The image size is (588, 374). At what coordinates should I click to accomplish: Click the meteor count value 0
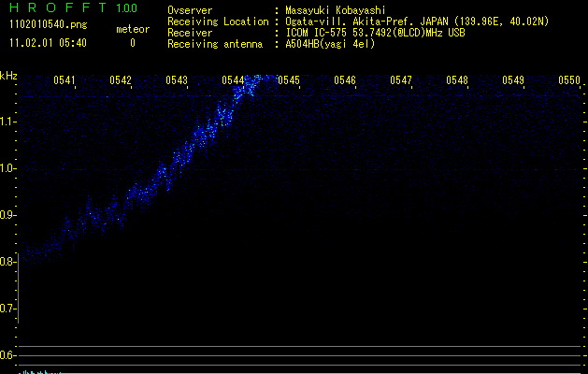133,43
